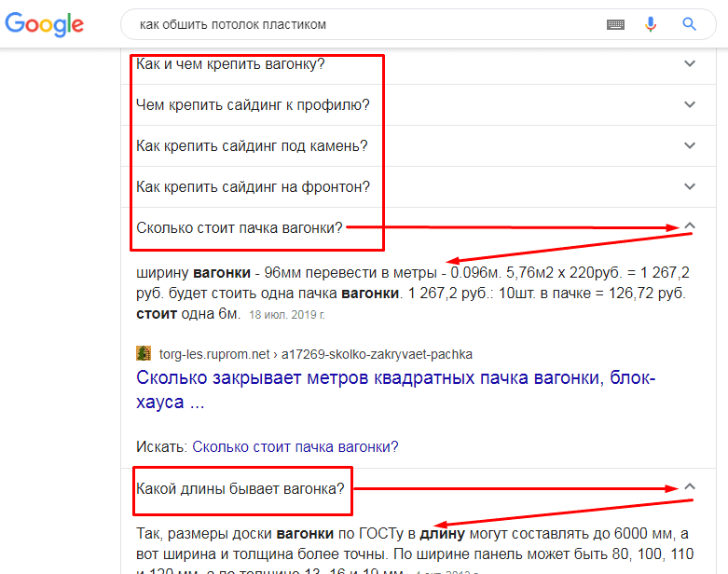Start voice search with microphone icon
Viewport: 728px width, 574px height.
(651, 24)
